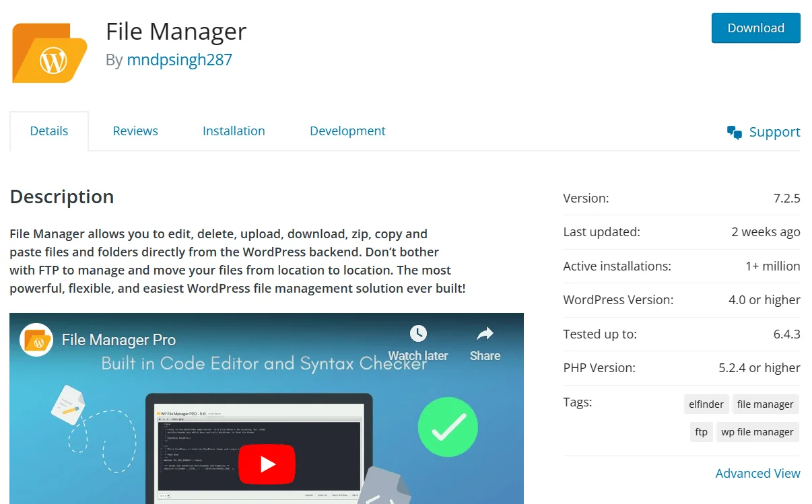
Task: Click the File Manager page heading
Action: [x=176, y=31]
